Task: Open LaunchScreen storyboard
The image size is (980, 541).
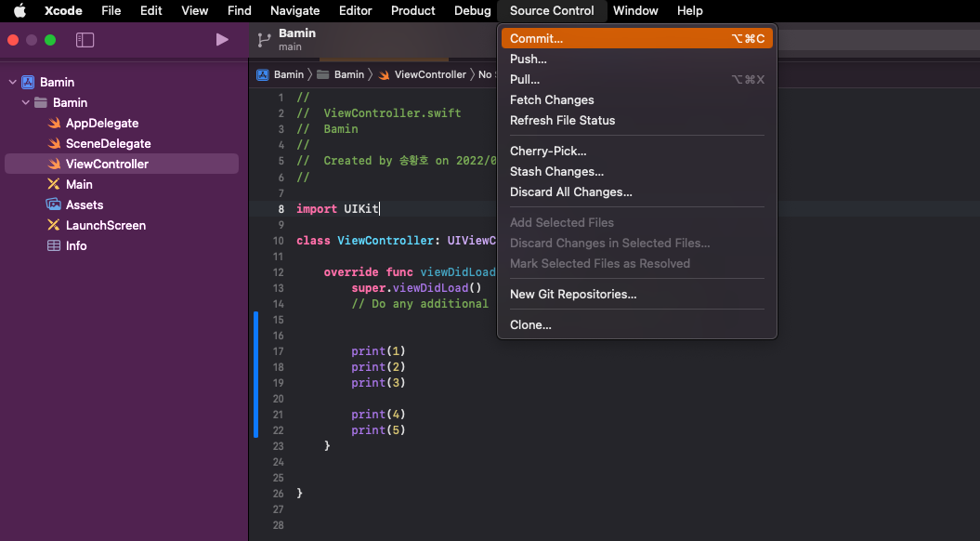Action: [122, 225]
